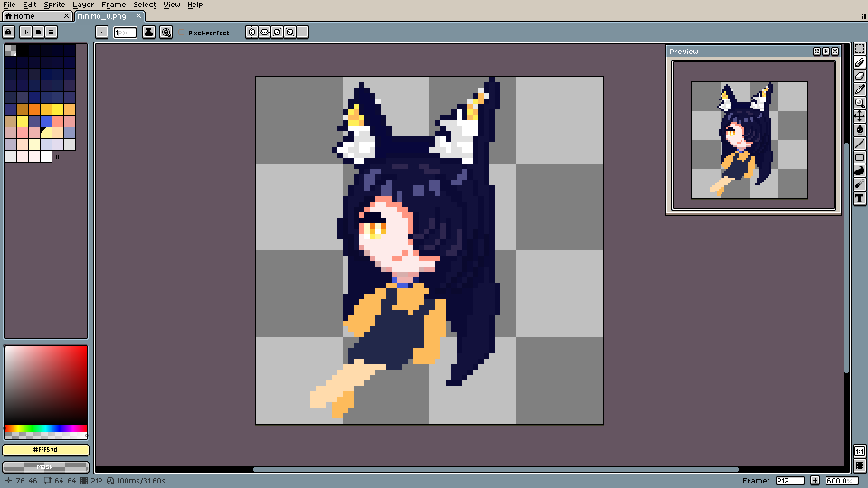Select the Eraser tool

(x=859, y=76)
